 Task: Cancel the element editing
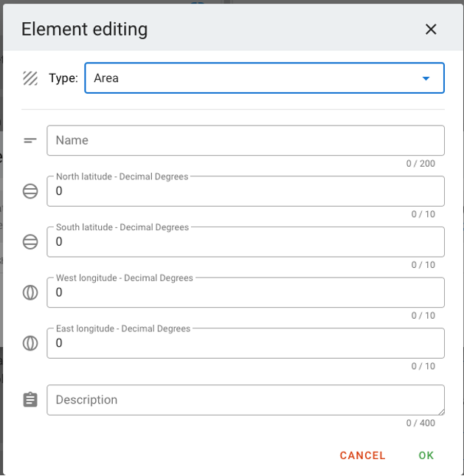pos(362,455)
